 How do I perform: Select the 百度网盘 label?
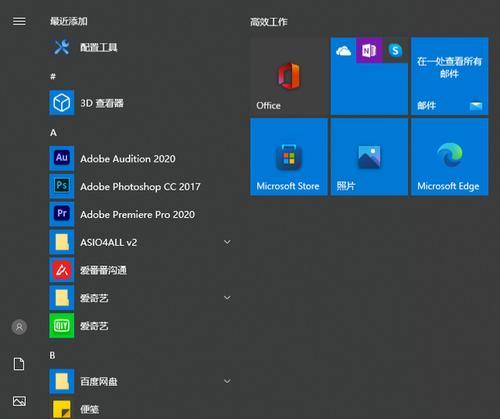(x=99, y=381)
